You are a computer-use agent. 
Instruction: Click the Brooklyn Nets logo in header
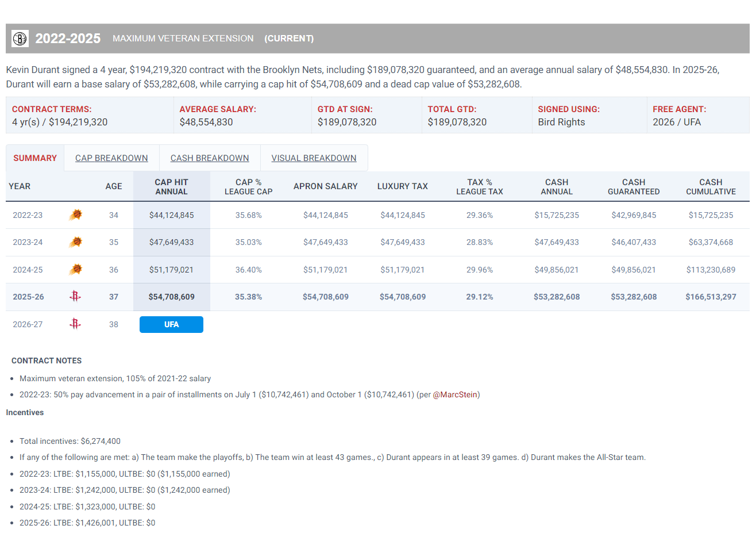pos(20,39)
